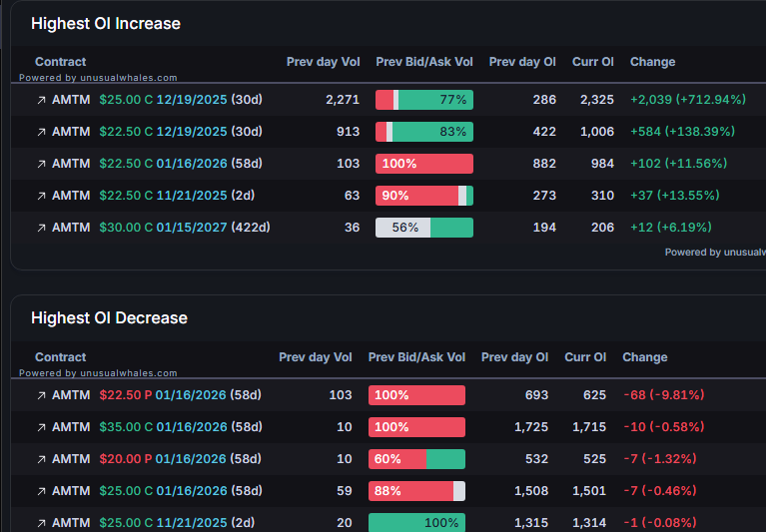Select change value +12 (+6.19%)
This screenshot has height=532, width=766.
671,228
